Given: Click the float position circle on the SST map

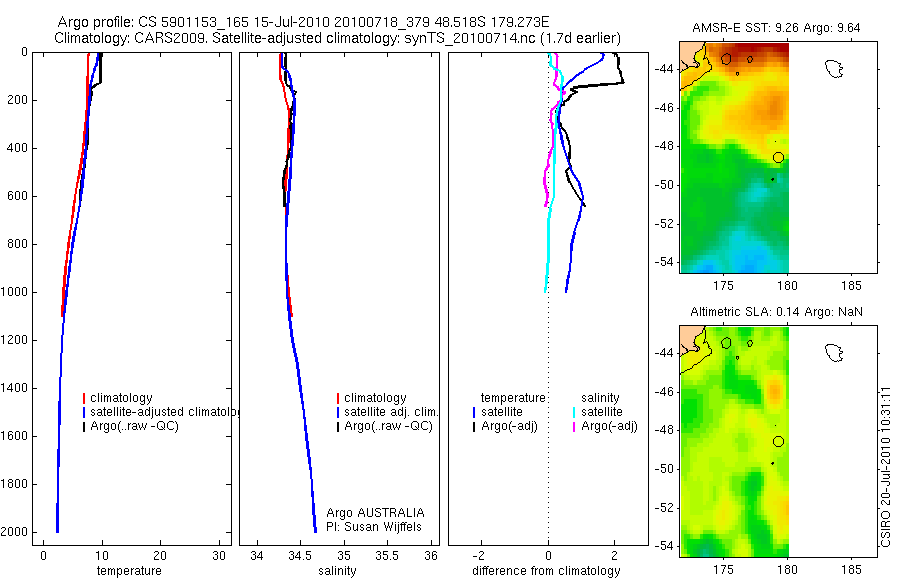Looking at the screenshot, I should point(778,157).
